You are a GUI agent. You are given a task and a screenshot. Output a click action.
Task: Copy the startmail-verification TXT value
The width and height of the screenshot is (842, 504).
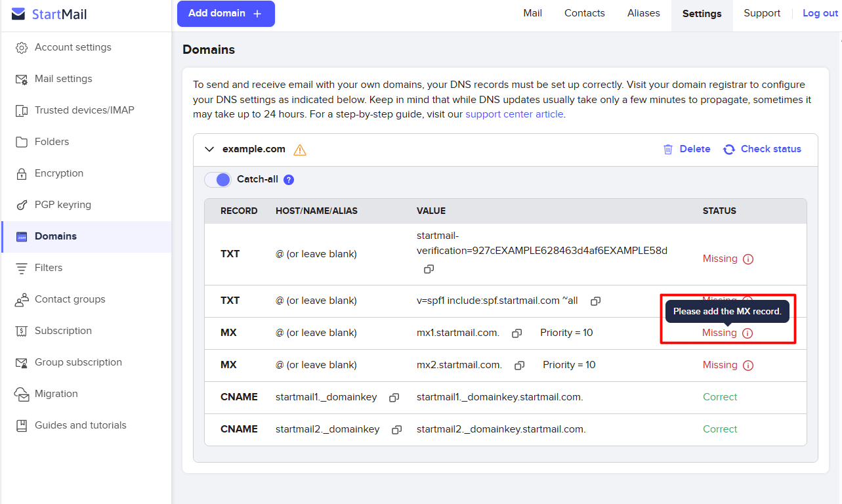[429, 269]
